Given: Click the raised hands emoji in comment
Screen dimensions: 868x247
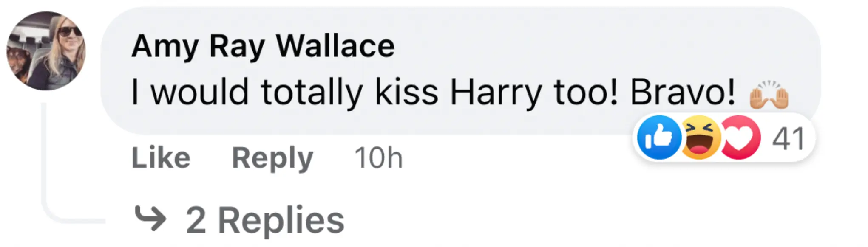Looking at the screenshot, I should 769,94.
